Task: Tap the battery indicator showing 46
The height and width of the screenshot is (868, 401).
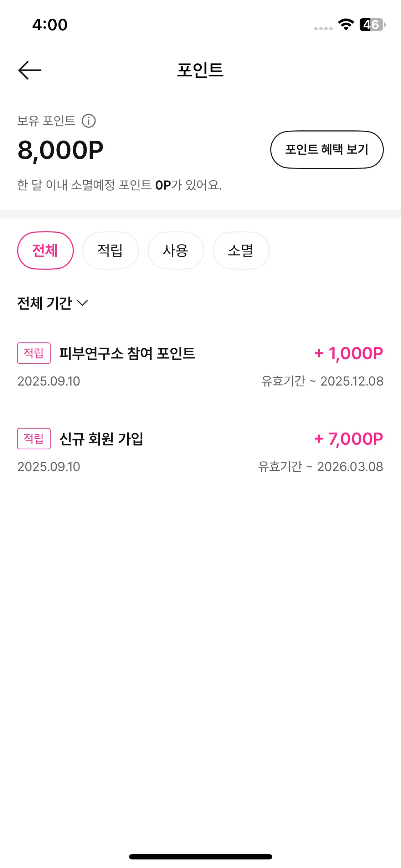Action: pos(372,25)
